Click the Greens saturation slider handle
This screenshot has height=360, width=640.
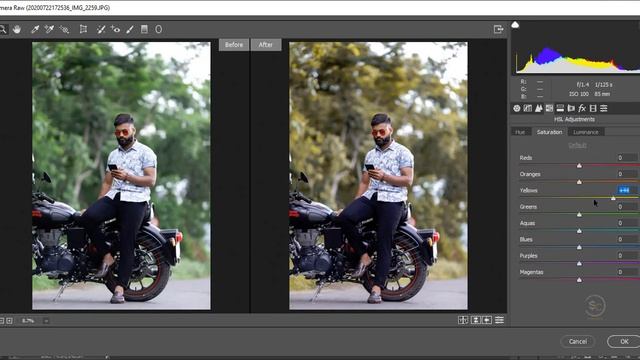pos(579,215)
